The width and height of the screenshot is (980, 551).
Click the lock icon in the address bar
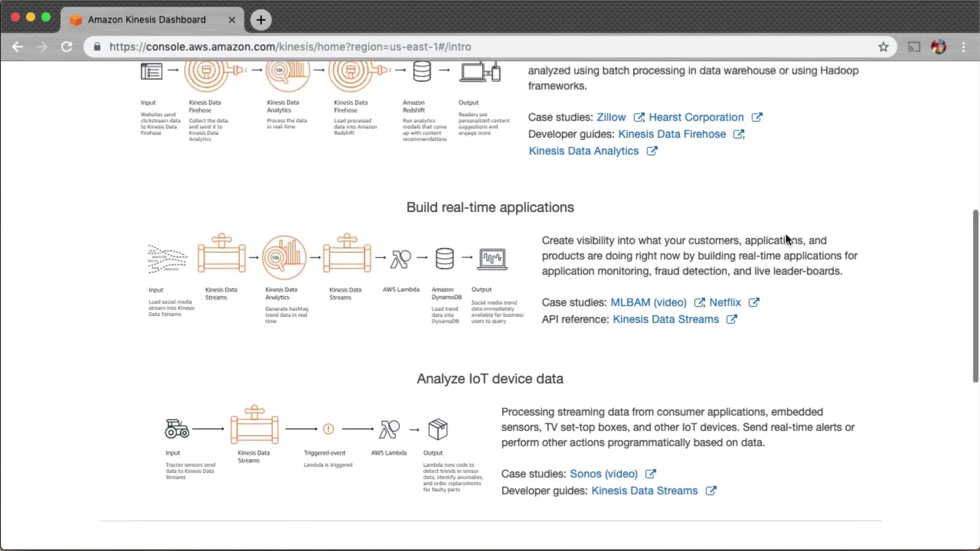97,47
